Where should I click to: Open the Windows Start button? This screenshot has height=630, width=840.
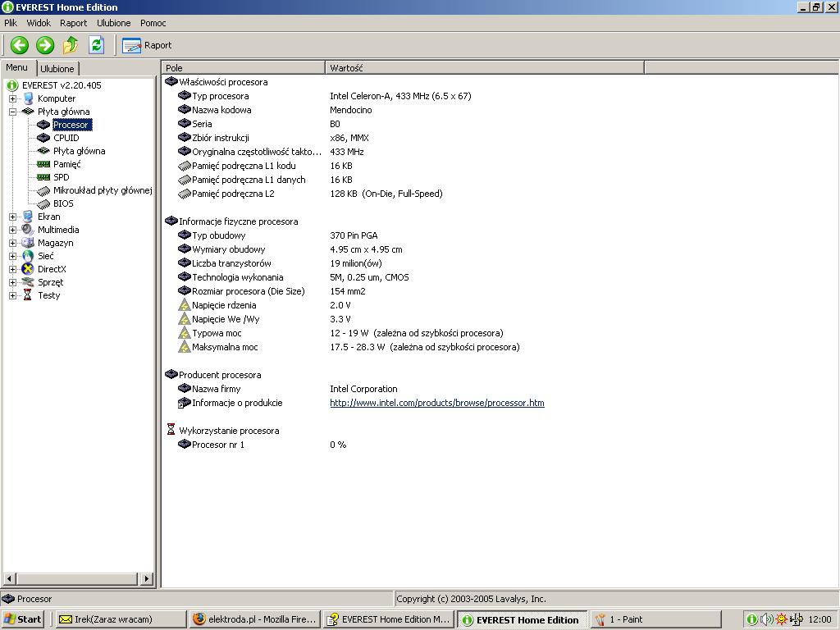coord(22,619)
